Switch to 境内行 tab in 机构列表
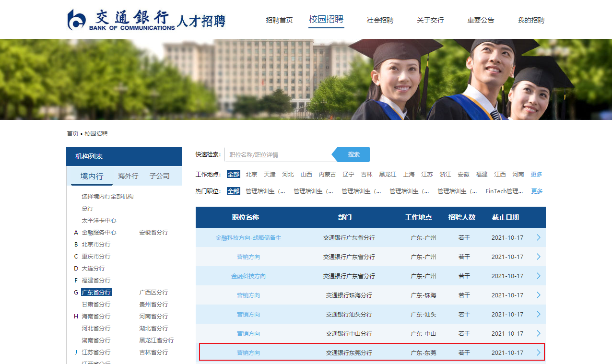The height and width of the screenshot is (364, 612). click(92, 176)
